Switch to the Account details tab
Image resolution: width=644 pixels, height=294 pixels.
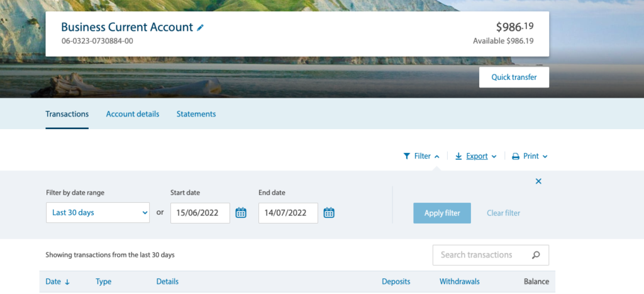coord(133,114)
